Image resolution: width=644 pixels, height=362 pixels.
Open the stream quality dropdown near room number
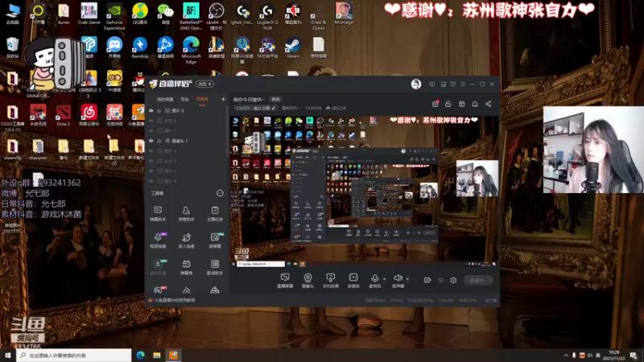(x=291, y=108)
